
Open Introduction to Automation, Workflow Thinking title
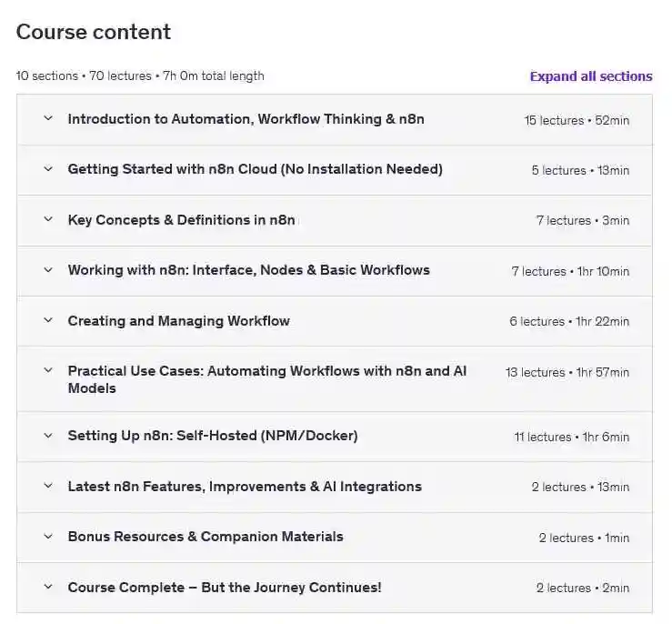coord(246,119)
